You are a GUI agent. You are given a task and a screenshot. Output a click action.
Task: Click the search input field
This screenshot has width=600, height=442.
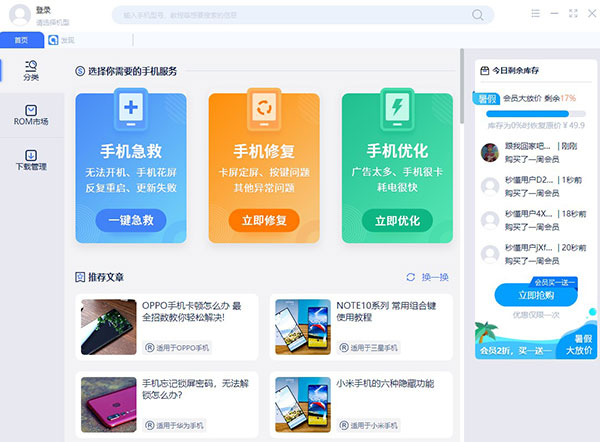point(290,15)
